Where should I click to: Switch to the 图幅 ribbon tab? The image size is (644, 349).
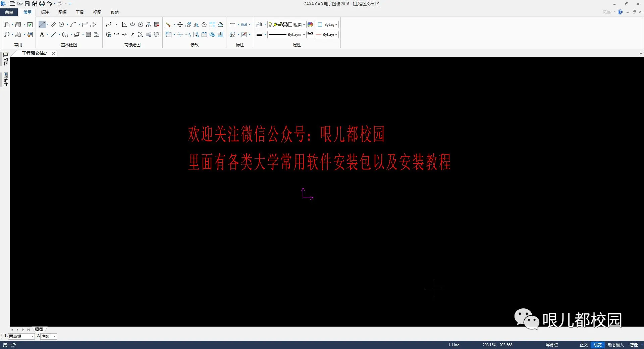(62, 12)
